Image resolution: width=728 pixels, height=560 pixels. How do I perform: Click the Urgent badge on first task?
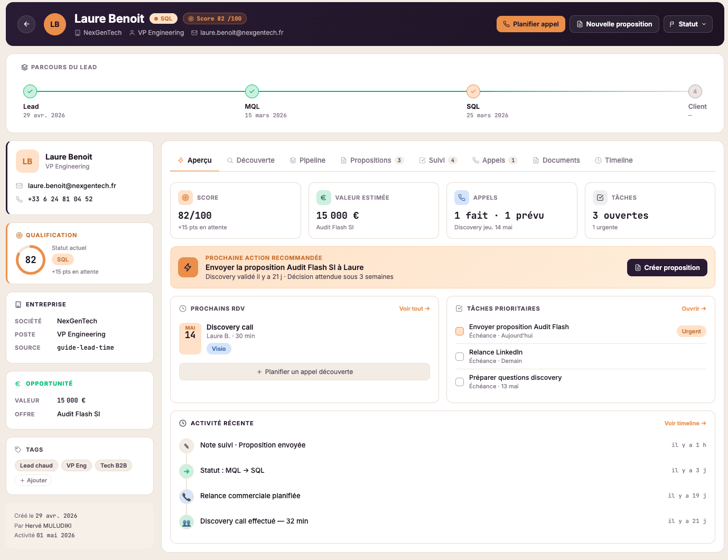[692, 331]
